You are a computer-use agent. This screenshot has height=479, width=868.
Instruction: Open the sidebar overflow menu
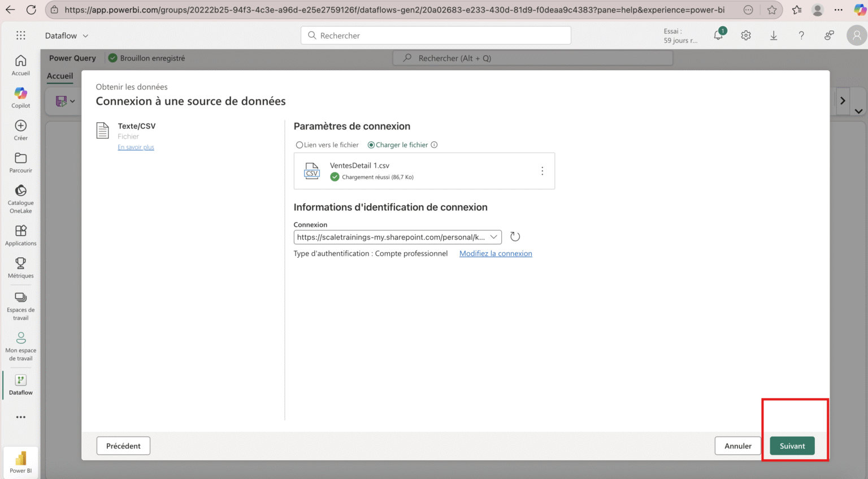tap(20, 417)
